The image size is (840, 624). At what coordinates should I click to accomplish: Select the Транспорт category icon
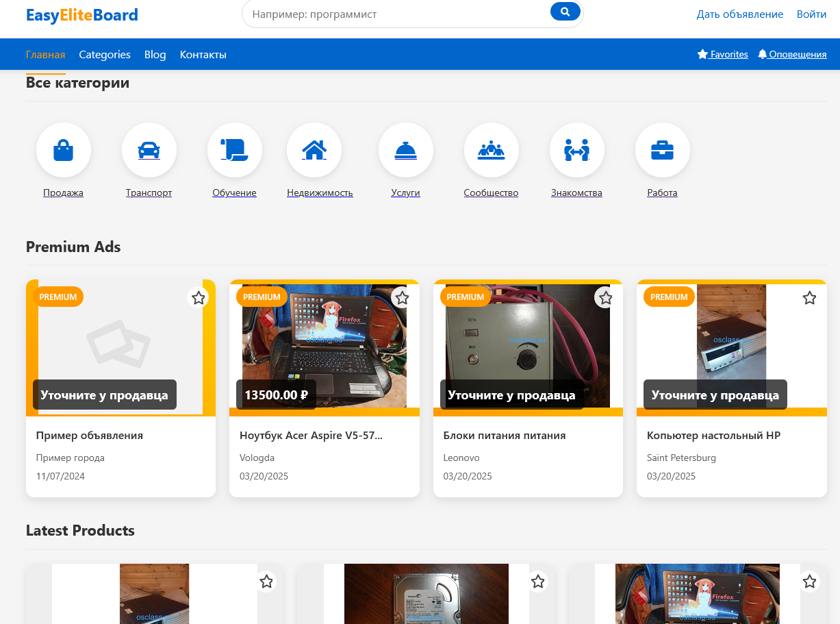149,150
